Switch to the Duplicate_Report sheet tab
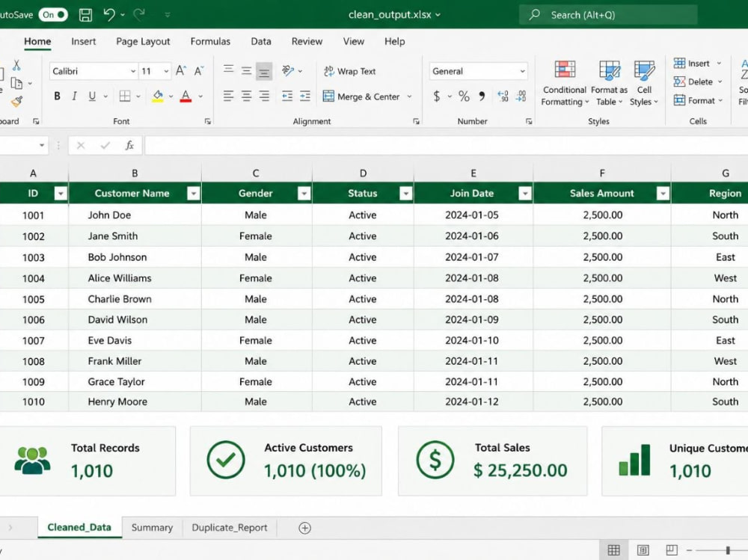The height and width of the screenshot is (560, 748). coord(230,528)
